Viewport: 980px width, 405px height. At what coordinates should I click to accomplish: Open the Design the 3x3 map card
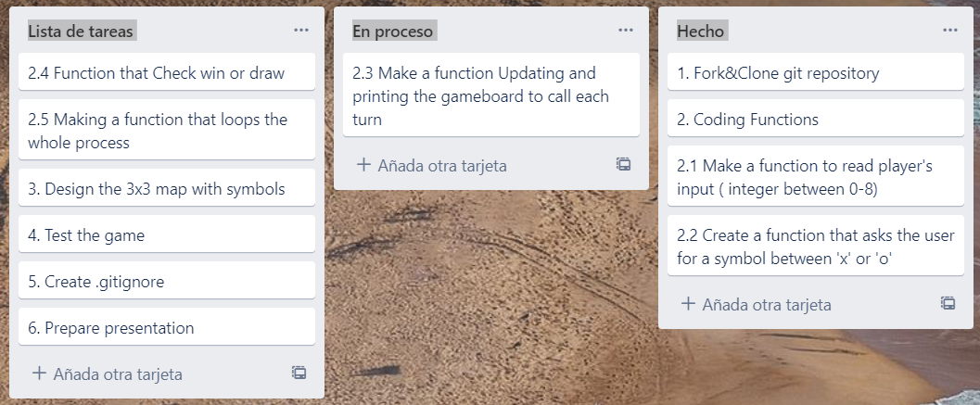167,187
